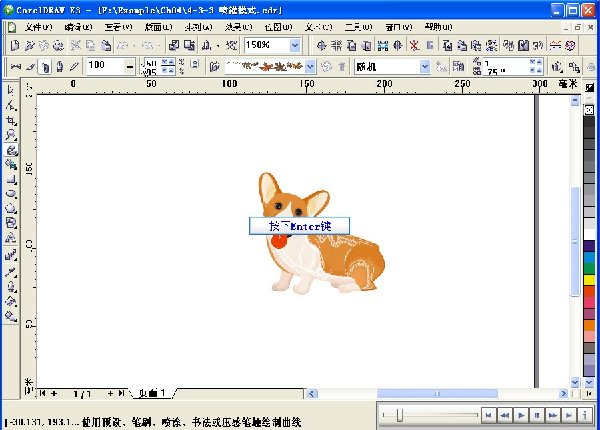Select the Rectangle tool
This screenshot has height=430, width=600.
tap(11, 179)
